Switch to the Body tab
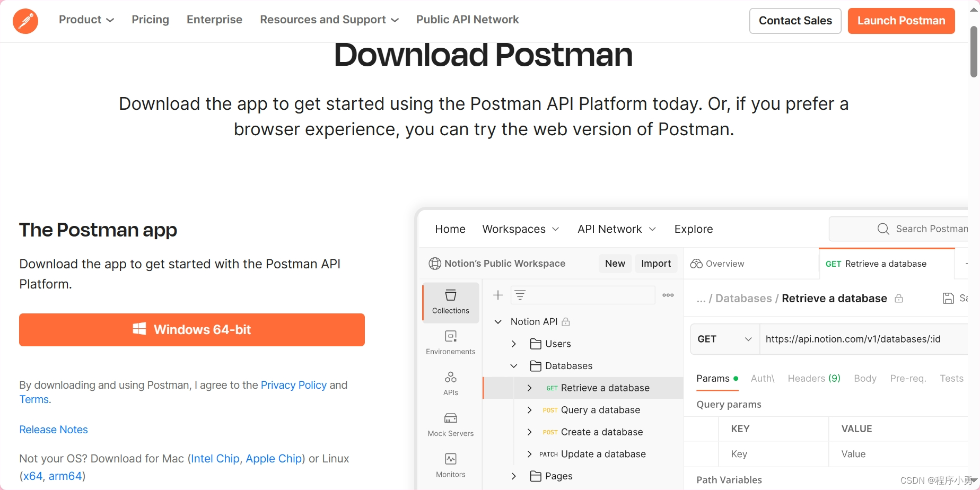 [x=865, y=379]
